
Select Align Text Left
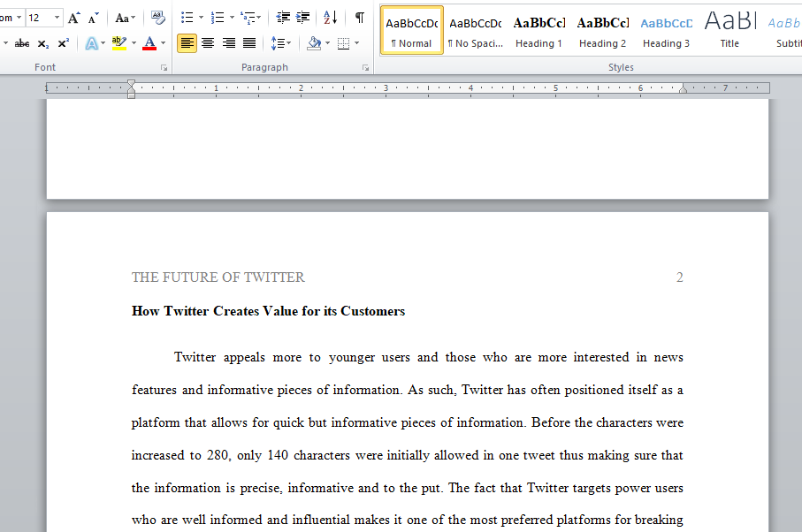[187, 43]
